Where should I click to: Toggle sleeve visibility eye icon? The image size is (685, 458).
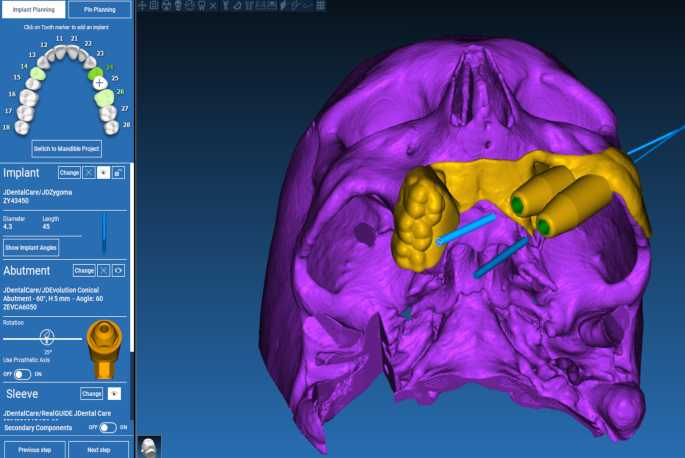[114, 394]
